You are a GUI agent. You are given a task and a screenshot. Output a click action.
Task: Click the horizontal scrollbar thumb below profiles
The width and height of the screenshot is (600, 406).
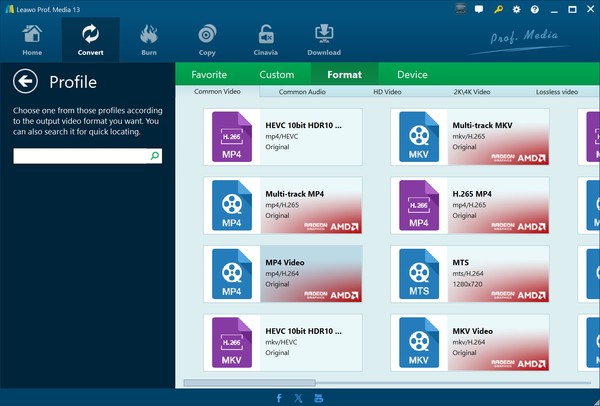[x=249, y=383]
